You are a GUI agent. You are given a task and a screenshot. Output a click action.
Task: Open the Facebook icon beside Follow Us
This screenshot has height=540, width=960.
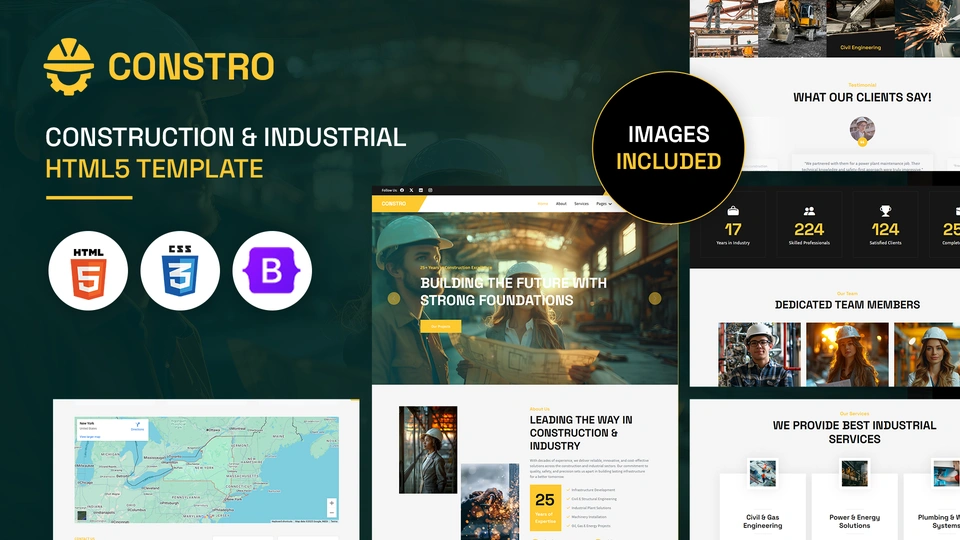coord(402,190)
